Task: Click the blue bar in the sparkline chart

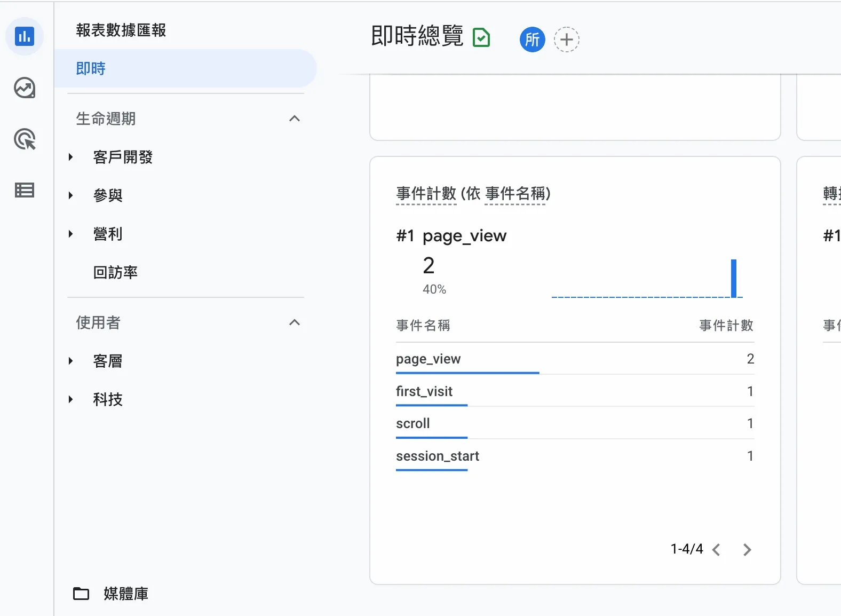Action: coord(734,278)
